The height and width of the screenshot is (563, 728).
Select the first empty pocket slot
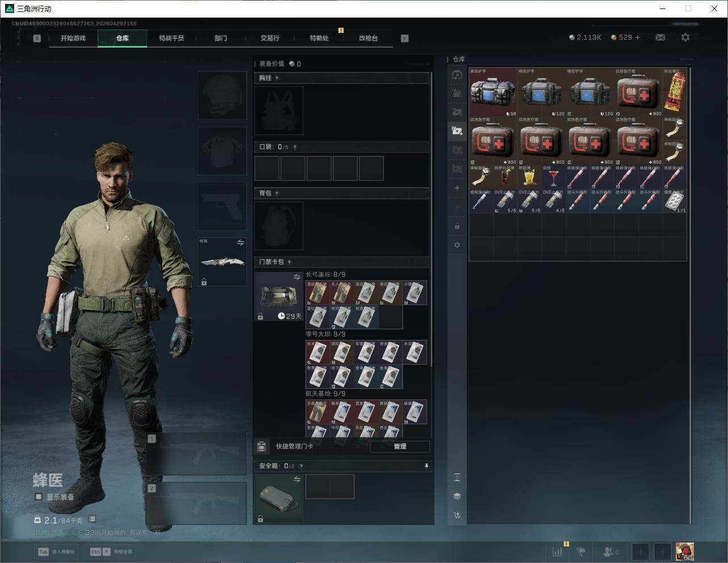tap(267, 169)
